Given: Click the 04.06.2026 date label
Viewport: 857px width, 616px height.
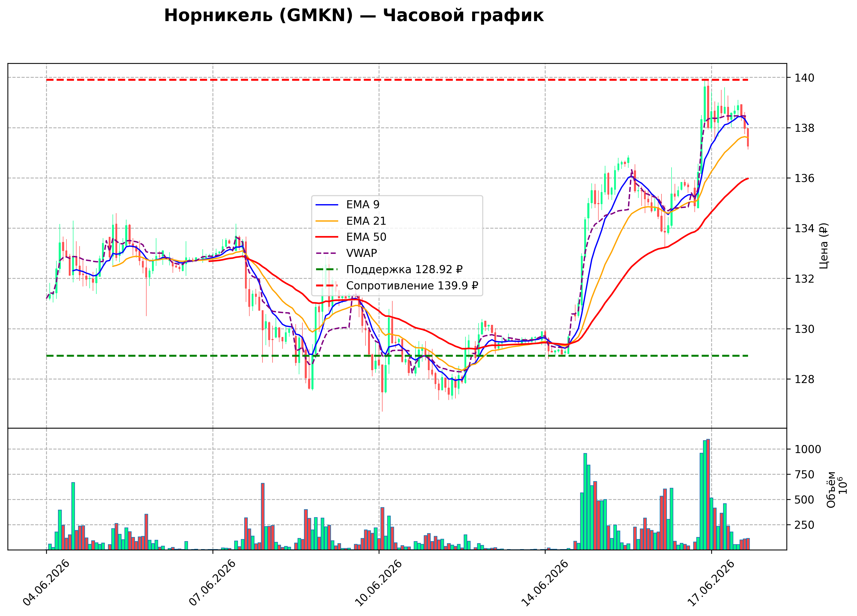Looking at the screenshot, I should 46,583.
